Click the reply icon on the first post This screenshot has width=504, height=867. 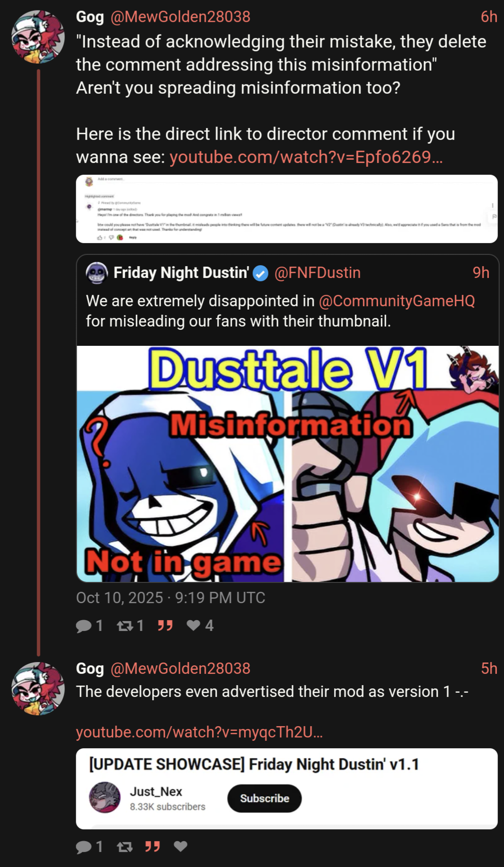84,625
